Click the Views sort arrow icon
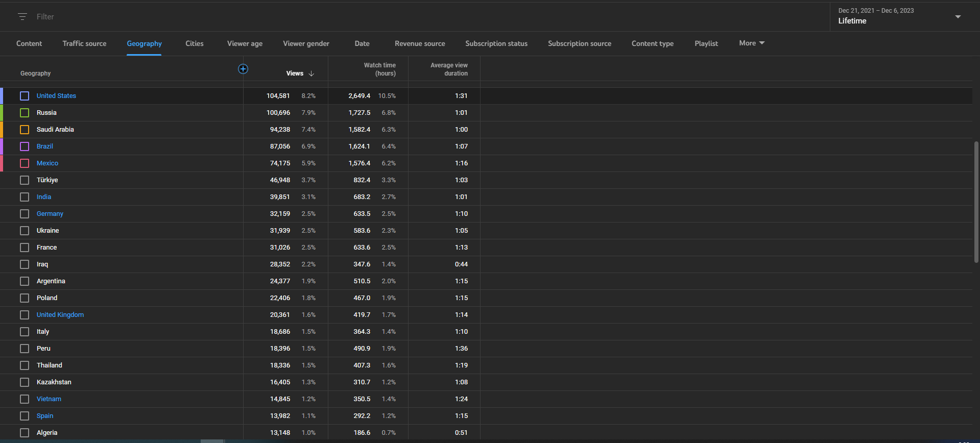The image size is (980, 443). [x=311, y=73]
